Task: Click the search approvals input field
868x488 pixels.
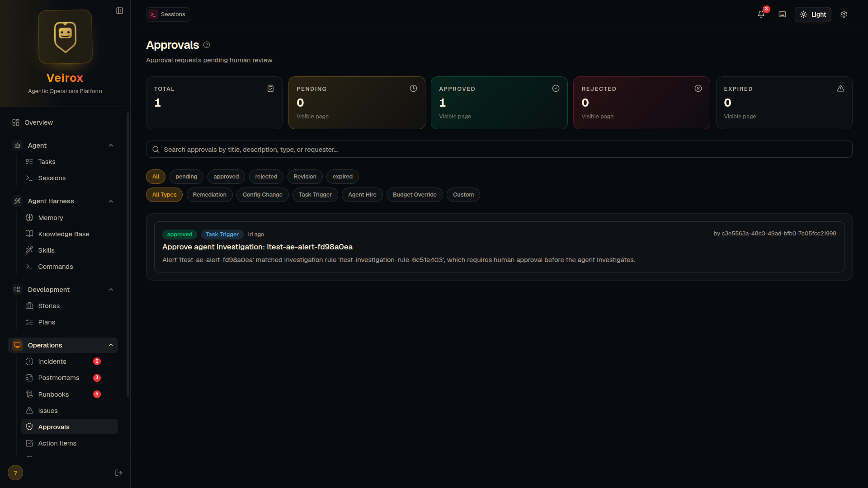Action: point(499,149)
